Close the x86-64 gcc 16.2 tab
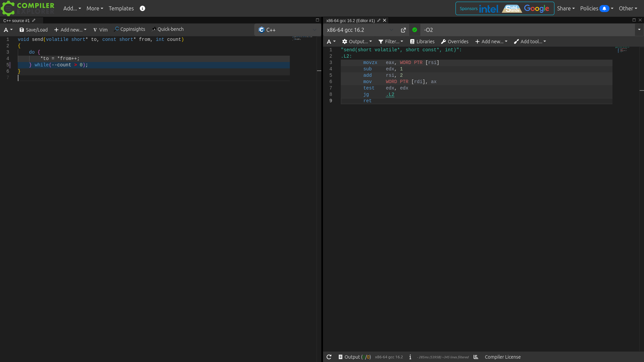This screenshot has width=644, height=362. pos(385,20)
